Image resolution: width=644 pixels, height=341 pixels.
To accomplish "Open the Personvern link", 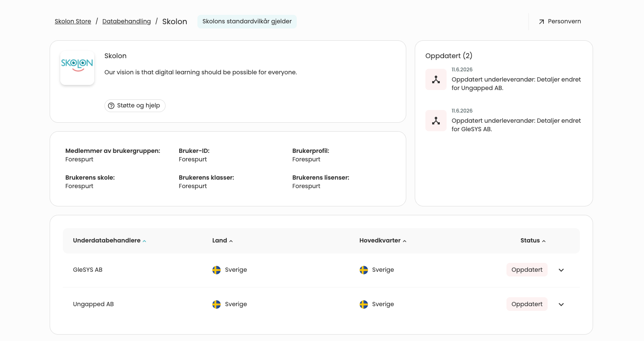I will tap(560, 22).
